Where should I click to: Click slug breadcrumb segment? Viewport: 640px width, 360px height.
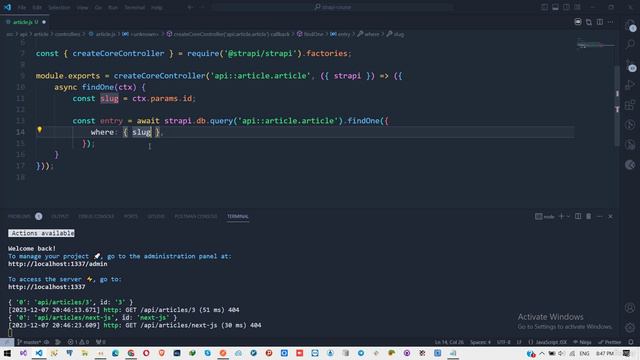395,34
